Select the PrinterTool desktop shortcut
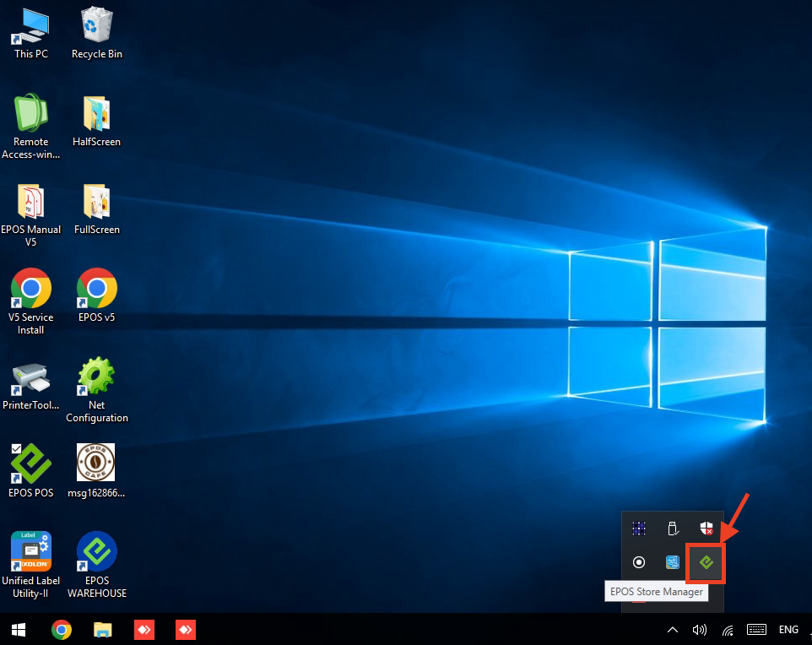The image size is (812, 645). click(x=30, y=386)
